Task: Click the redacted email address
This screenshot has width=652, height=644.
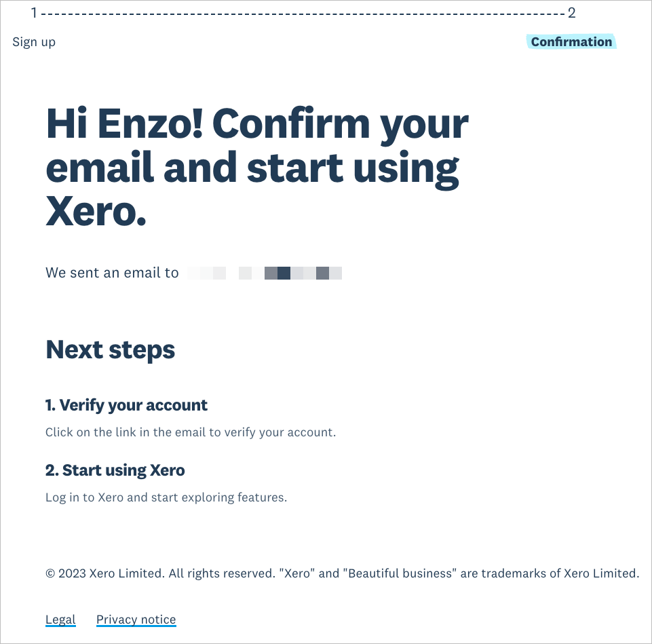Action: click(265, 273)
